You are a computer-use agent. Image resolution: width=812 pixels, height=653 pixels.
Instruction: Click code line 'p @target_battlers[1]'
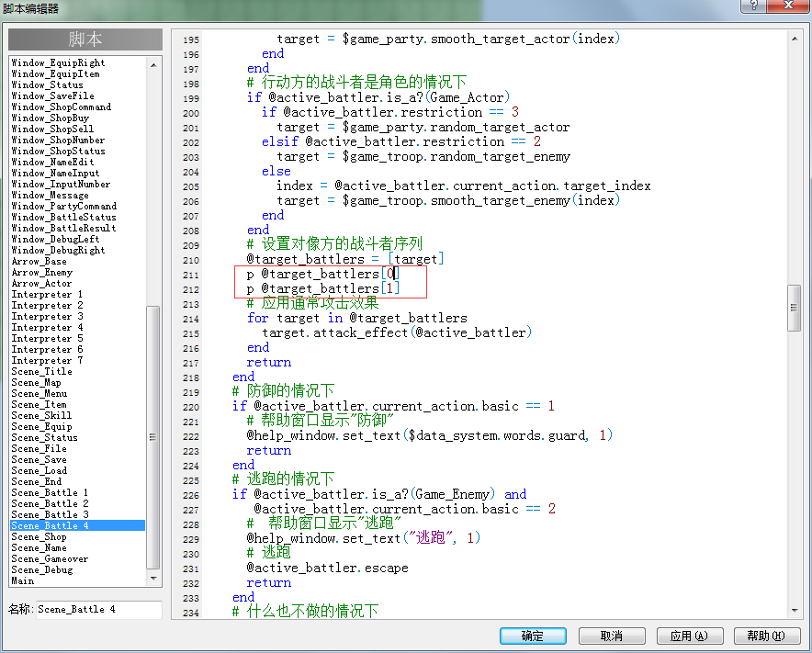tap(323, 288)
